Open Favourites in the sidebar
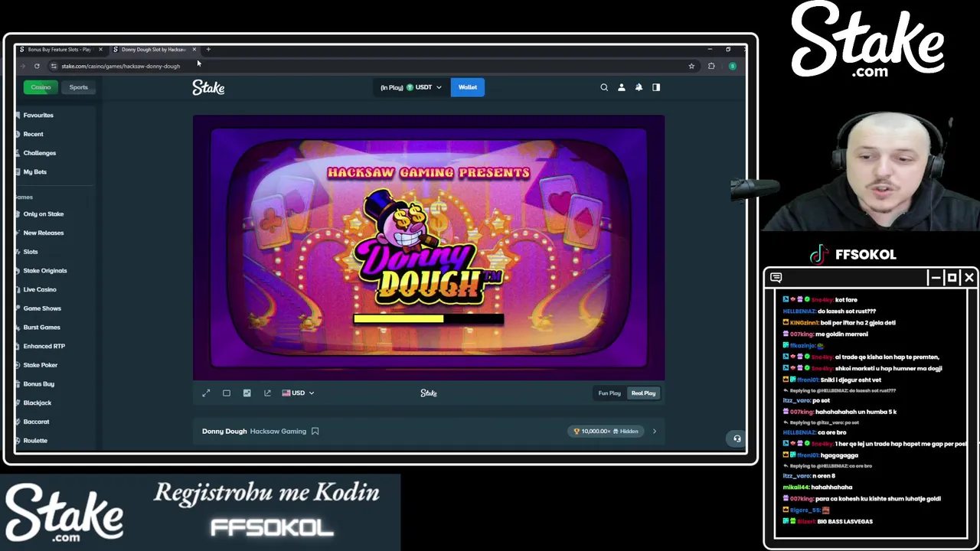 38,115
